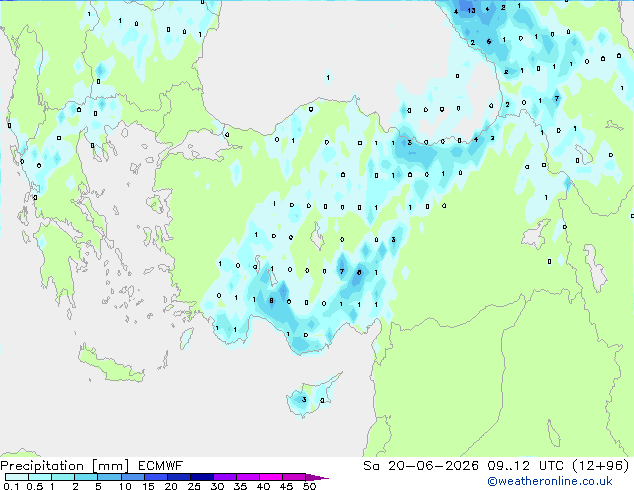The image size is (634, 490).
Task: Click the 13 precipitation value on the map
Action: click(471, 11)
